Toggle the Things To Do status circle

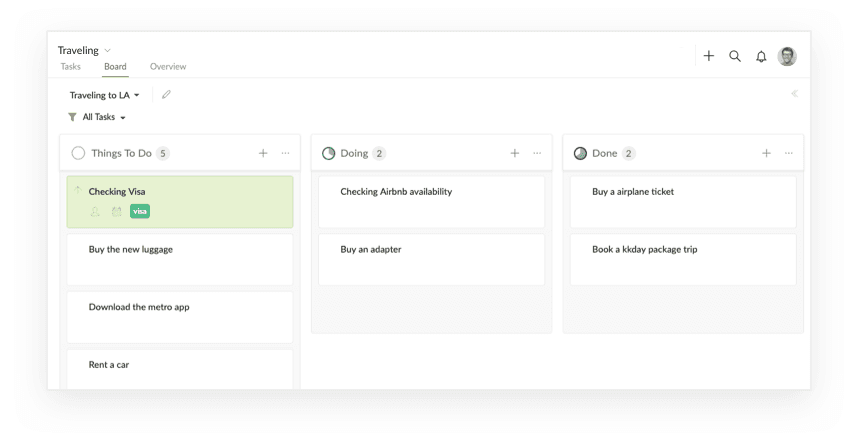click(78, 153)
